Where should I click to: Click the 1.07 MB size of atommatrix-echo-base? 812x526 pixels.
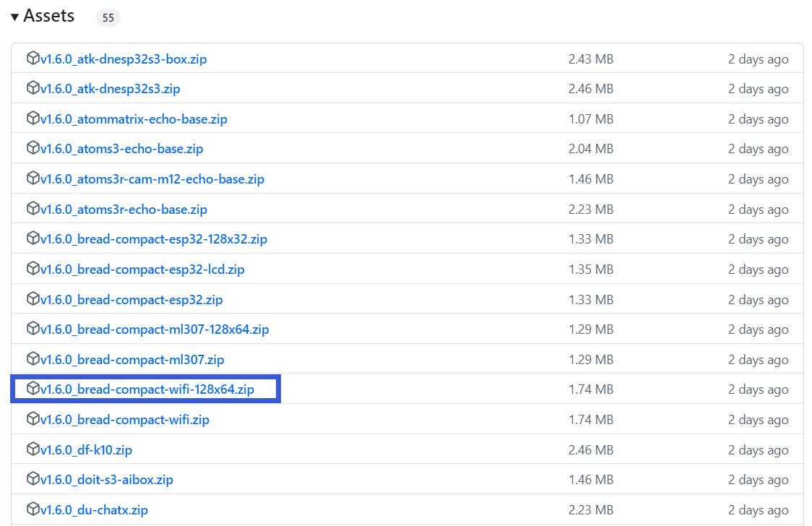point(591,119)
